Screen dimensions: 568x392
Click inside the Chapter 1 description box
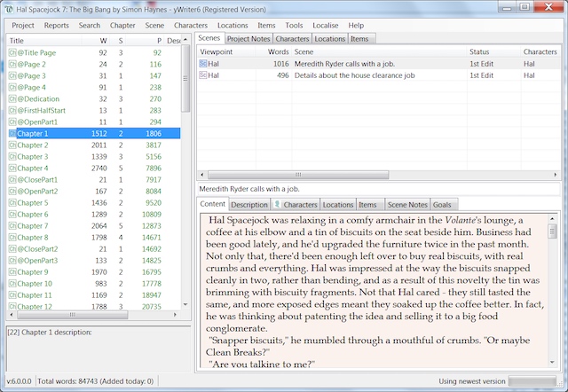[99, 349]
